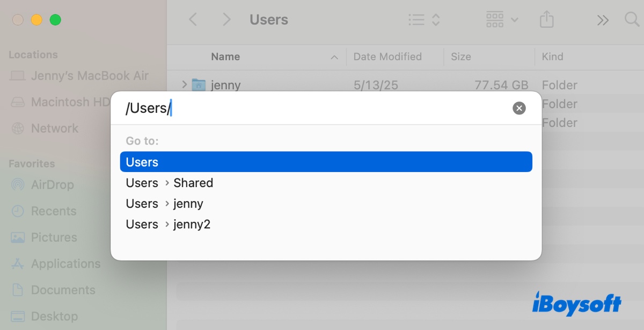The image size is (644, 330).
Task: Clear the Go to path field
Action: [519, 109]
